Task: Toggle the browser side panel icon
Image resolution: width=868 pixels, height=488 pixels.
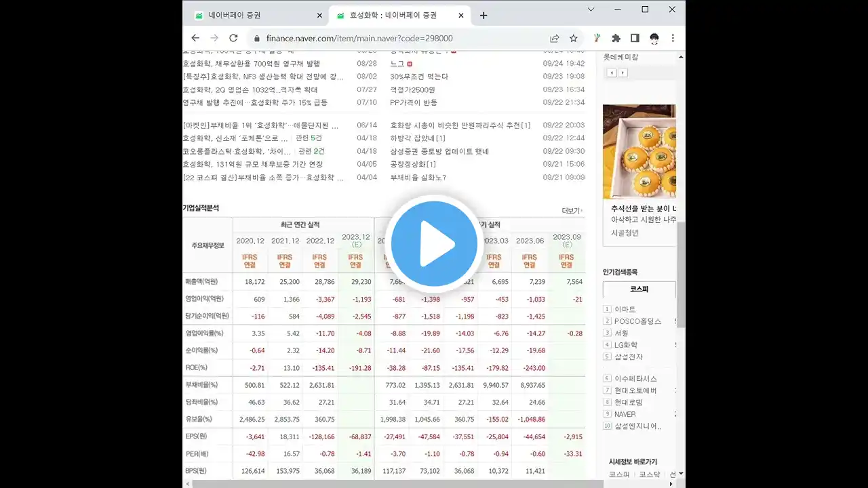Action: click(x=635, y=38)
